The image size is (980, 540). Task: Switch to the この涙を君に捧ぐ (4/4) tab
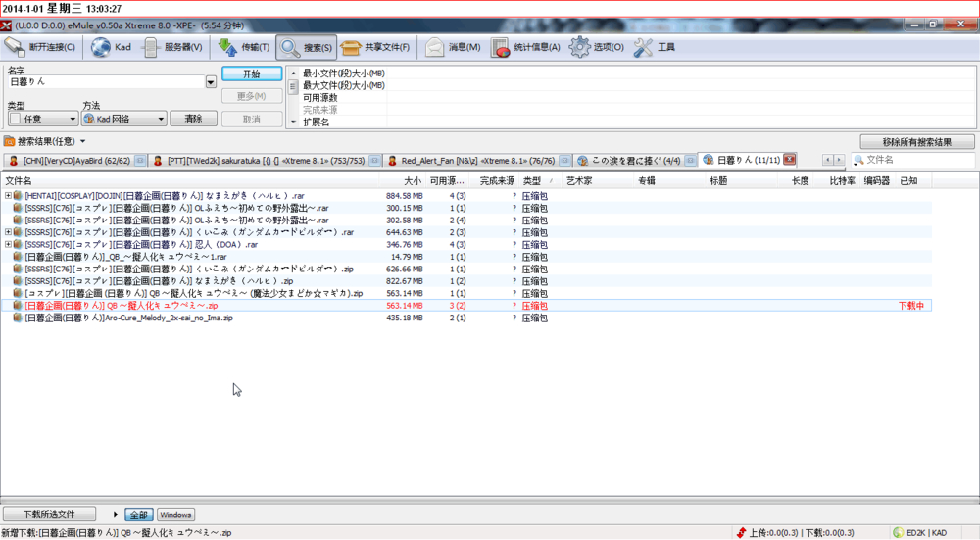[636, 161]
